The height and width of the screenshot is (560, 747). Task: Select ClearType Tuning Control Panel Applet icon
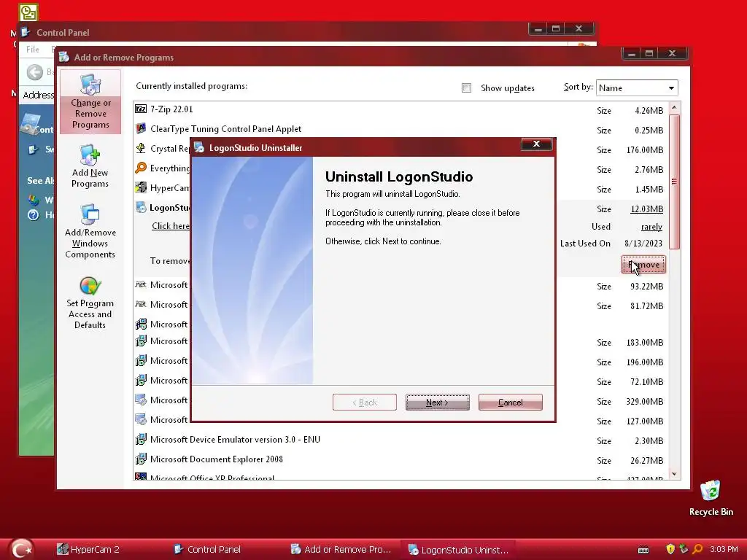(141, 128)
